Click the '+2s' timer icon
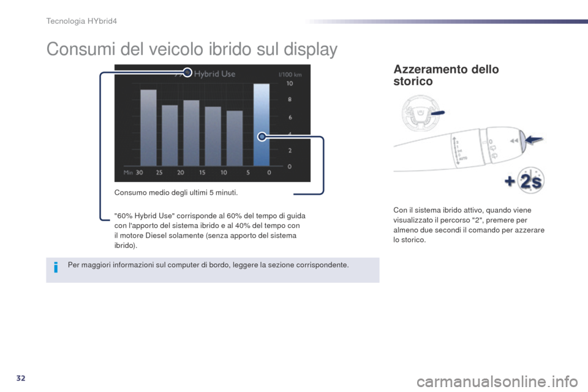Viewport: 588px width, 392px height. [x=525, y=181]
